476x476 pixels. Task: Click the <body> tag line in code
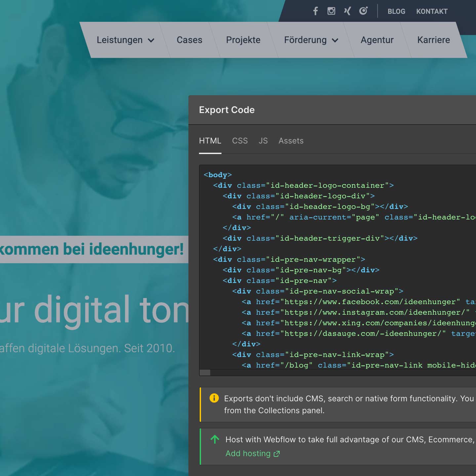click(218, 175)
